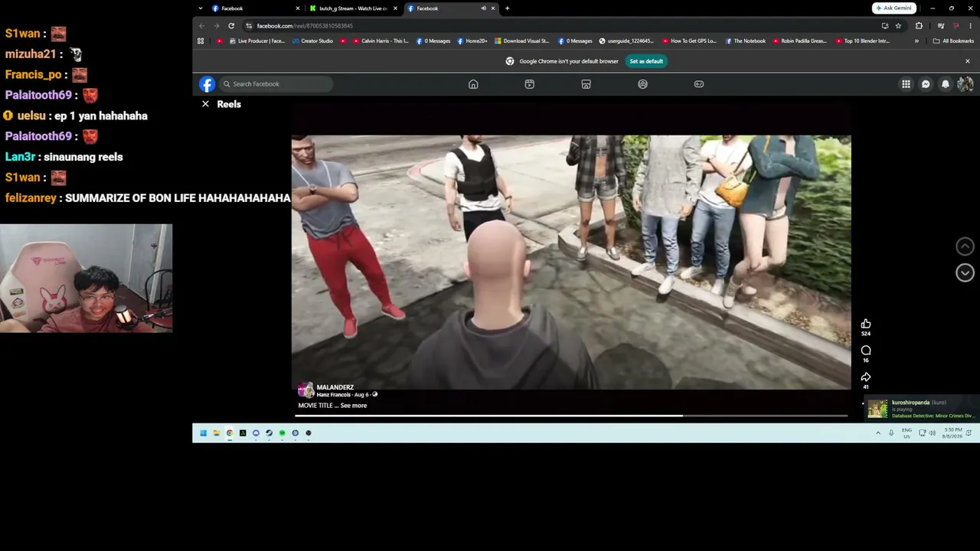Open Steam from the taskbar

[x=269, y=433]
